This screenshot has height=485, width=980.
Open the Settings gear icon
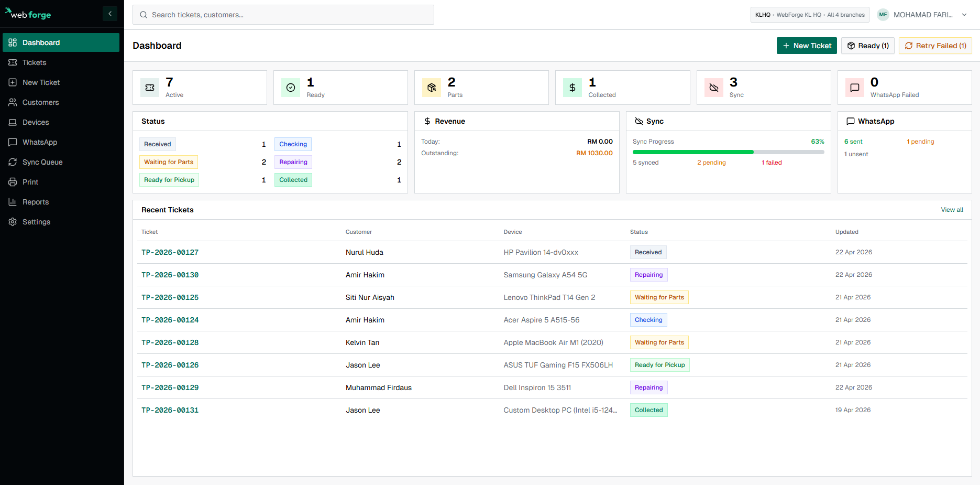tap(13, 222)
